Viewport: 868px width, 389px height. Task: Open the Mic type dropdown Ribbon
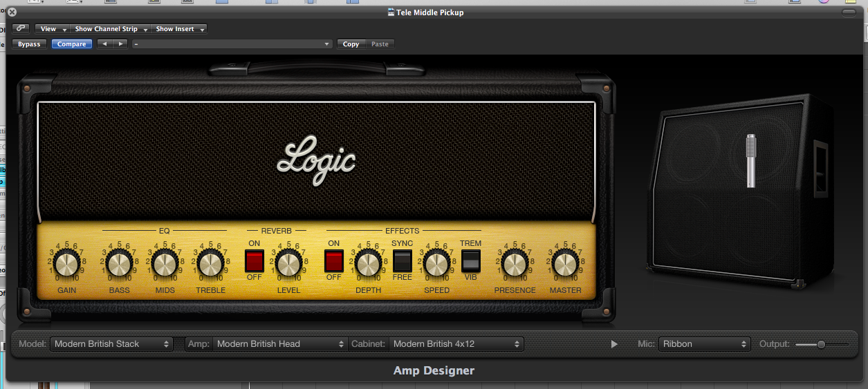704,343
